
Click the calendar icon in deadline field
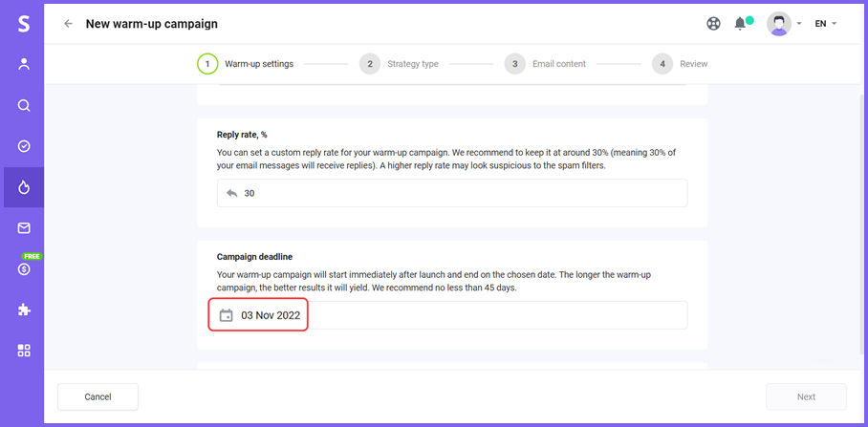point(226,316)
